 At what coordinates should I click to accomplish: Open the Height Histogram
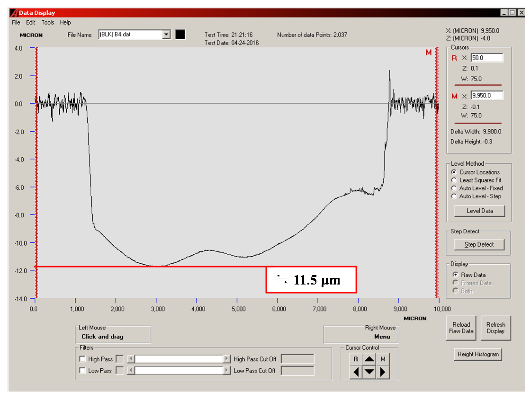pyautogui.click(x=478, y=354)
